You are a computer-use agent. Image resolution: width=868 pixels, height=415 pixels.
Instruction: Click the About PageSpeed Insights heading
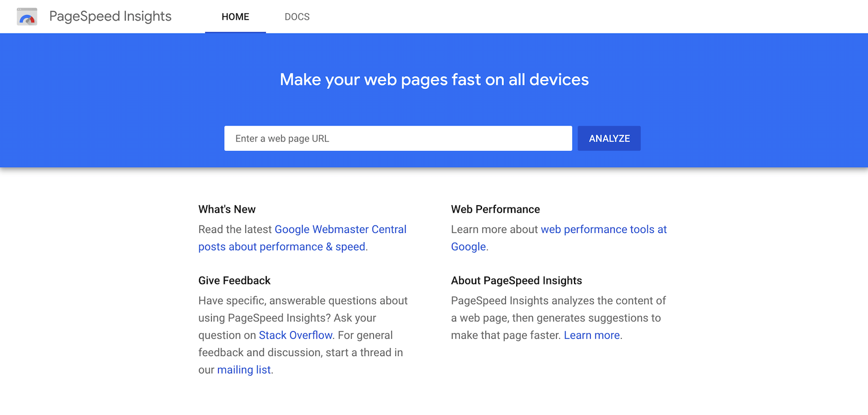click(x=516, y=280)
